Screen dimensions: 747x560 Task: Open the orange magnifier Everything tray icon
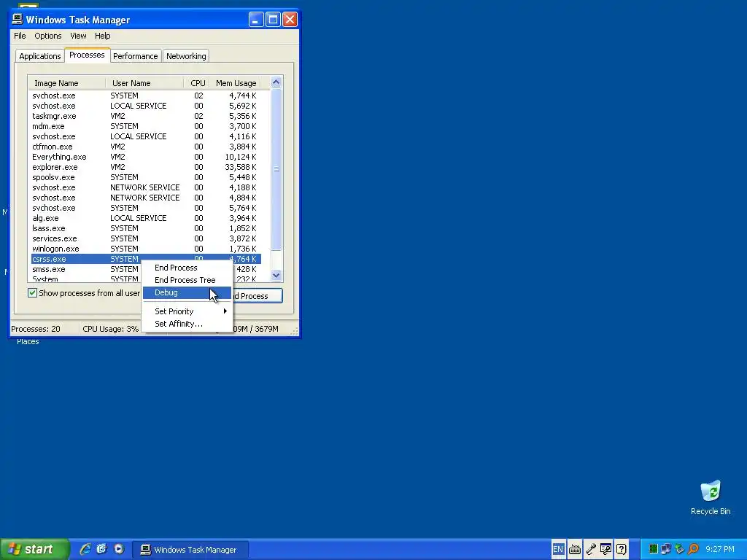(693, 550)
